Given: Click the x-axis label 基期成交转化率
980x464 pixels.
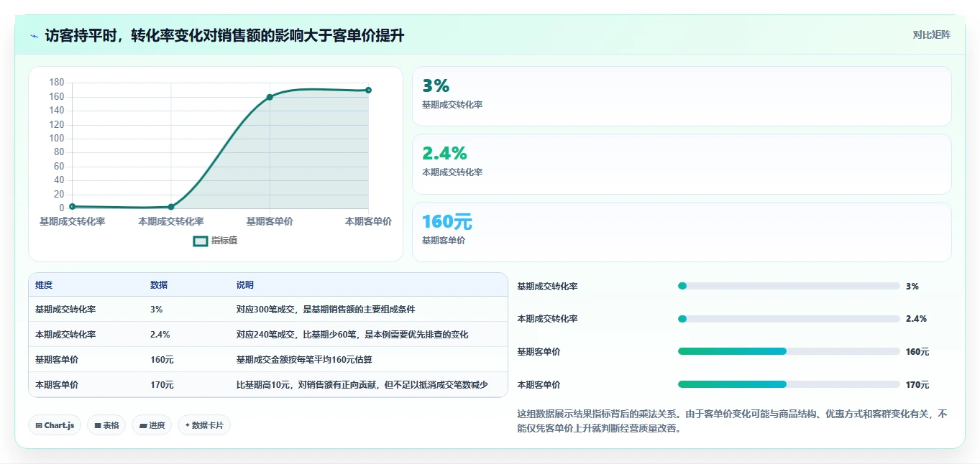Looking at the screenshot, I should click(x=72, y=222).
